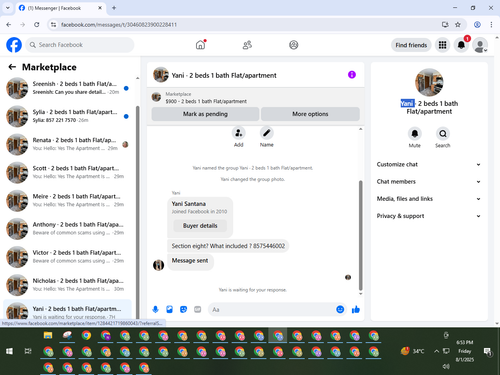Open Chrome's three-dot menu

coord(491,25)
